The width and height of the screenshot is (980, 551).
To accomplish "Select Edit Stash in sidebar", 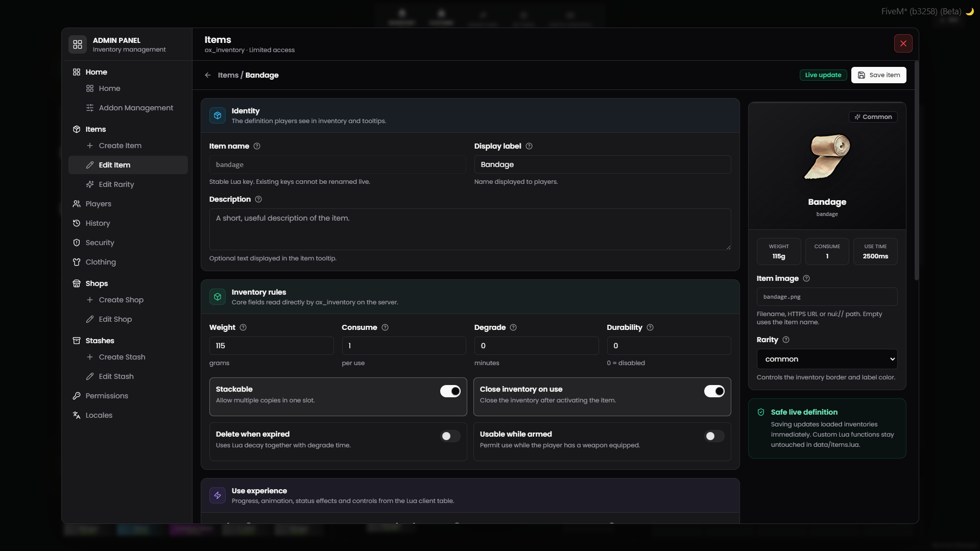I will pos(128,376).
